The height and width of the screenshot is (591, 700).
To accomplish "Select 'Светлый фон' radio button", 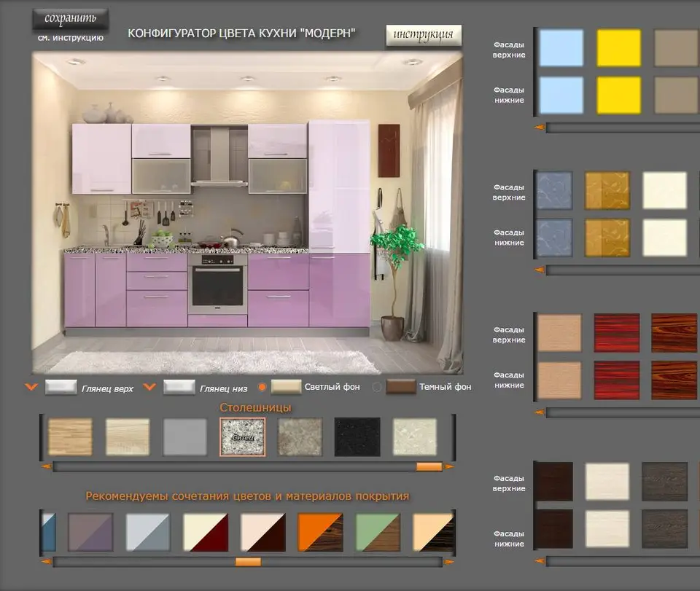I will pos(262,387).
